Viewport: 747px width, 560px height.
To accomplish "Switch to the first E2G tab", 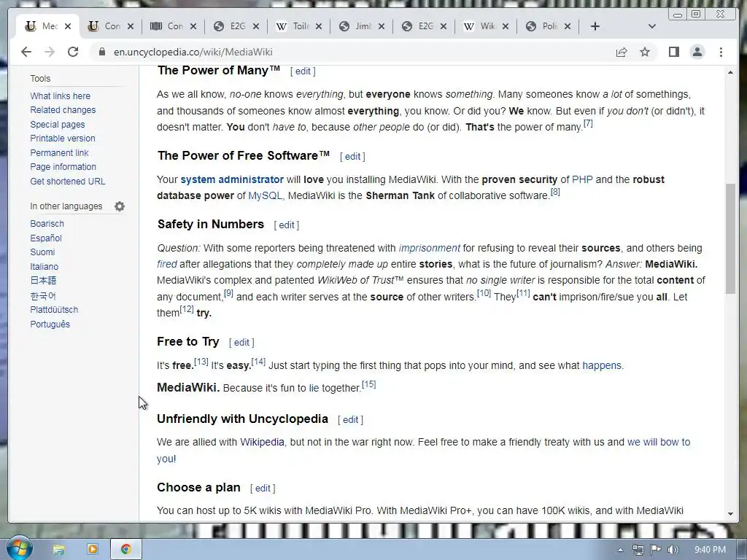I will coord(231,26).
